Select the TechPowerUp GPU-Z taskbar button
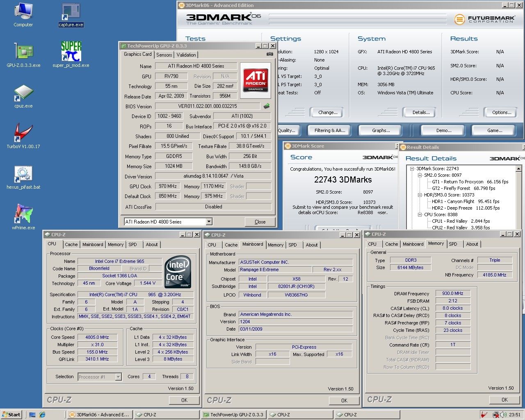 233,415
